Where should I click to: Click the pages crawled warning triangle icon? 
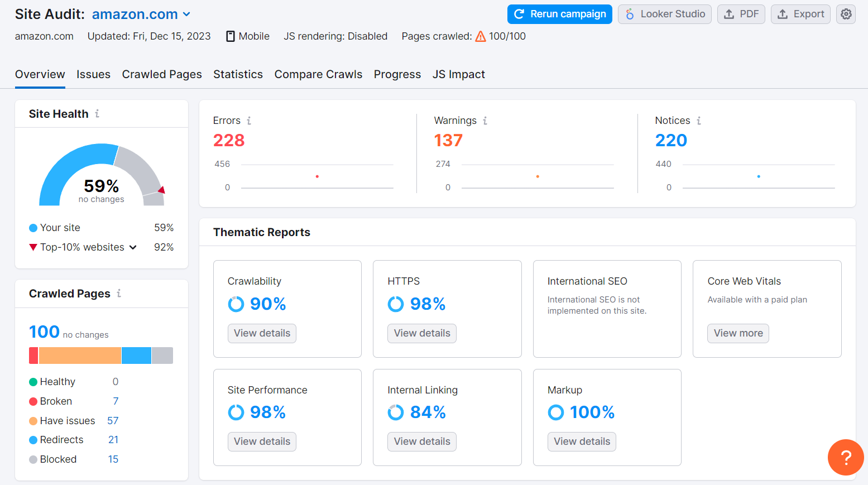click(481, 36)
